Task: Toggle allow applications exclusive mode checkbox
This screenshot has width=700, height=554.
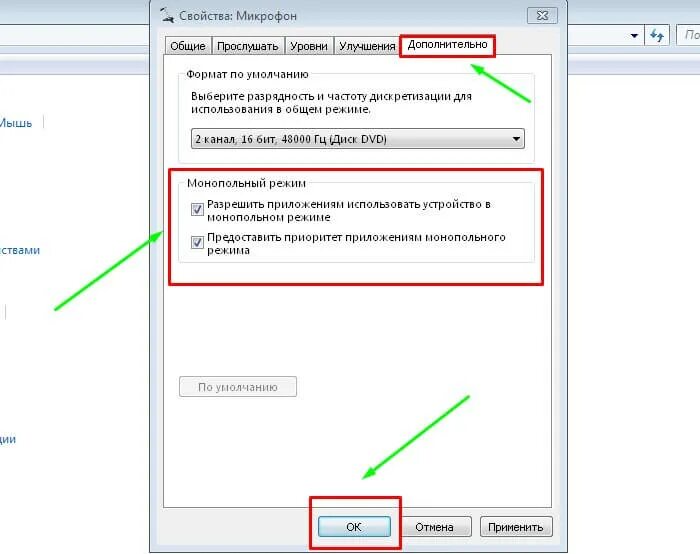Action: coord(197,209)
